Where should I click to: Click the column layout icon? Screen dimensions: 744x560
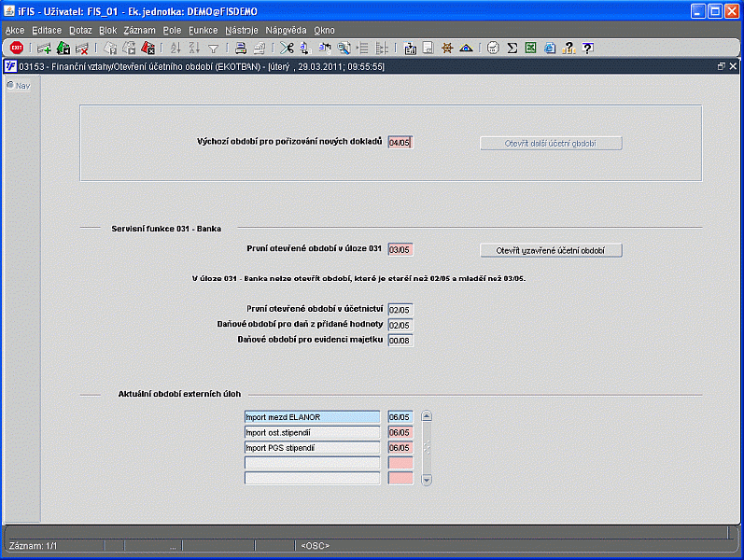(382, 48)
